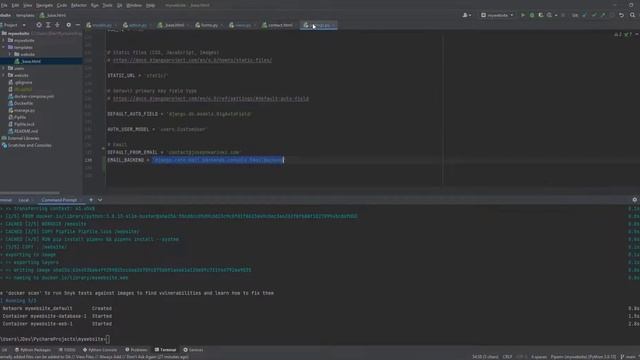Select docker-compose.yml in the project tree

coord(34,96)
